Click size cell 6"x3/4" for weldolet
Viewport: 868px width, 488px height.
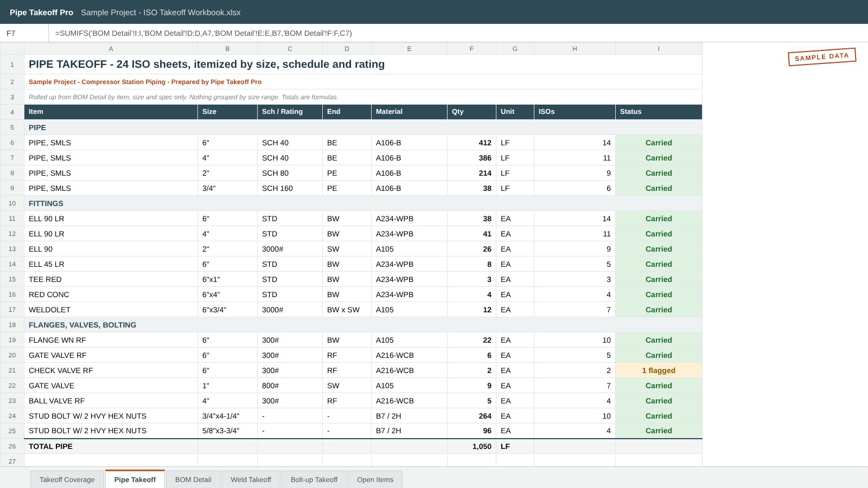pos(228,310)
